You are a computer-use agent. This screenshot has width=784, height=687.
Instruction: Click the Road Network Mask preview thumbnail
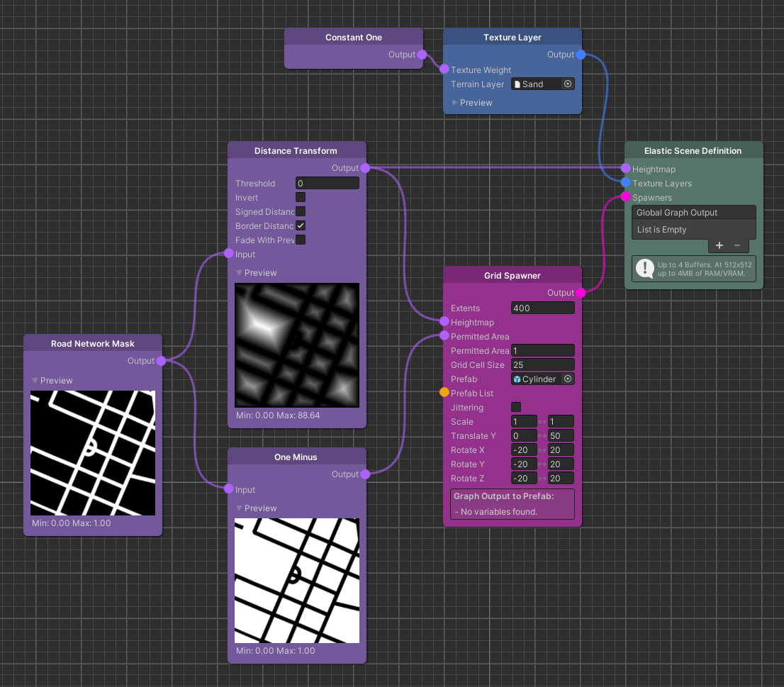pyautogui.click(x=93, y=452)
